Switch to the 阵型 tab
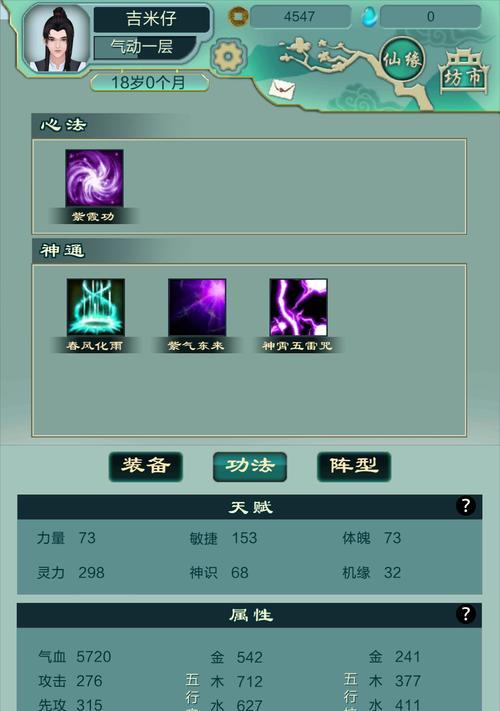500x711 pixels. tap(354, 467)
